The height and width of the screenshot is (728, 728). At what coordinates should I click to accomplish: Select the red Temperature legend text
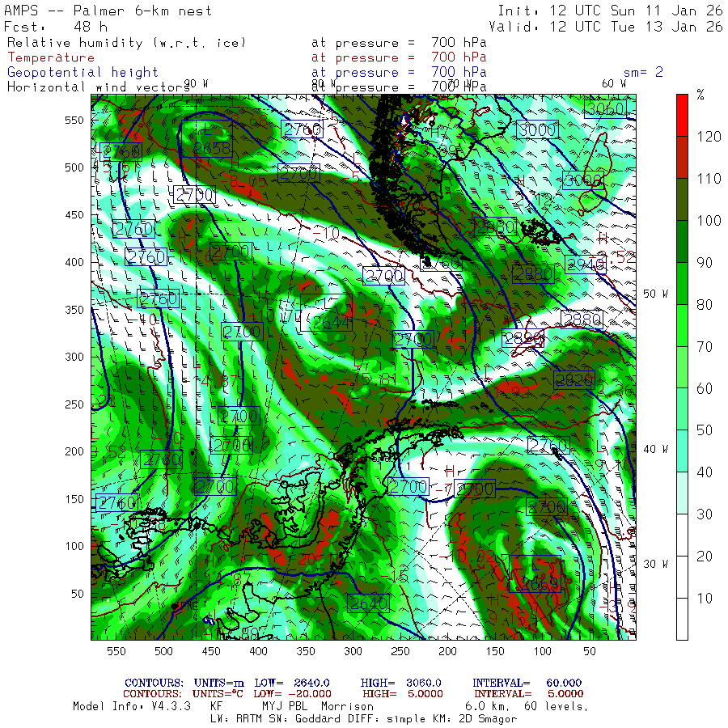[51, 57]
